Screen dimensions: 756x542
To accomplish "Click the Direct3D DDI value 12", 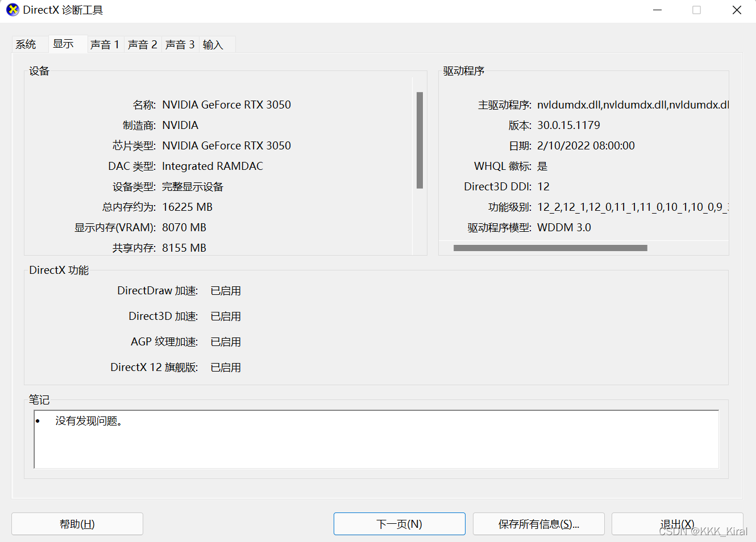I will tap(543, 186).
